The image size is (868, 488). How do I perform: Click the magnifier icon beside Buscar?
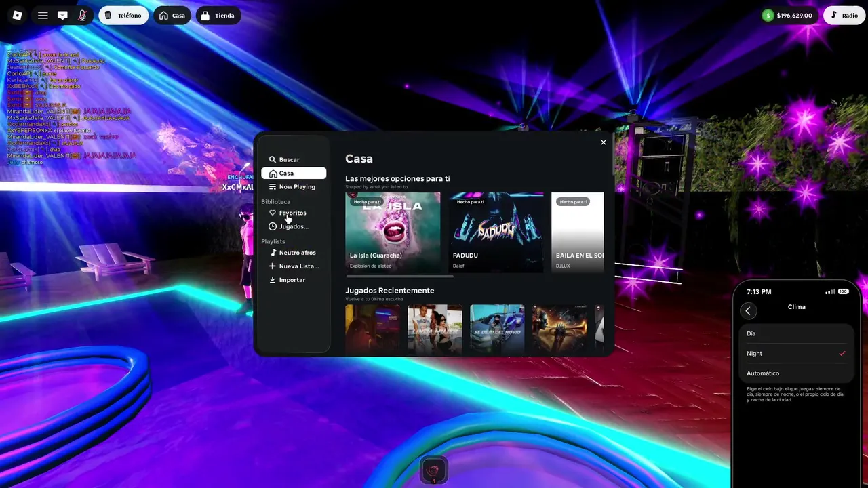tap(273, 160)
